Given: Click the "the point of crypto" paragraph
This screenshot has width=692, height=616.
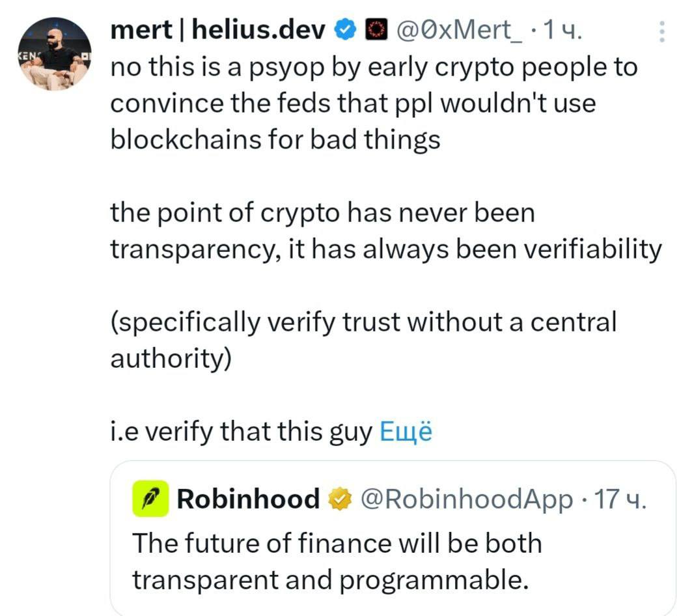Looking at the screenshot, I should 384,231.
